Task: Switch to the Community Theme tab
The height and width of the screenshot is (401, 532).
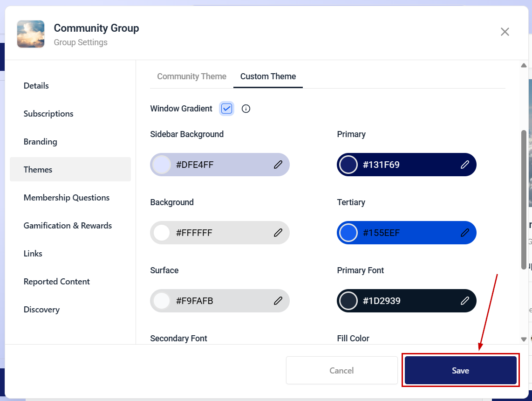Action: point(191,76)
